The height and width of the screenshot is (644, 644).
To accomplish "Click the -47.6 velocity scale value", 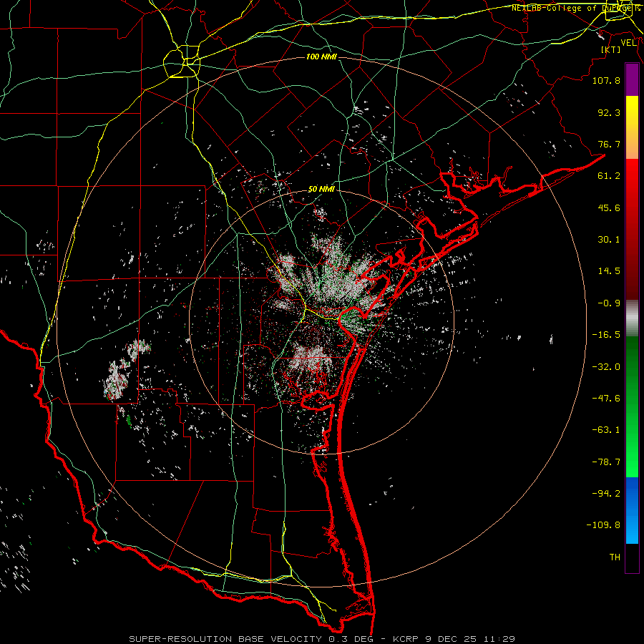I will [606, 399].
